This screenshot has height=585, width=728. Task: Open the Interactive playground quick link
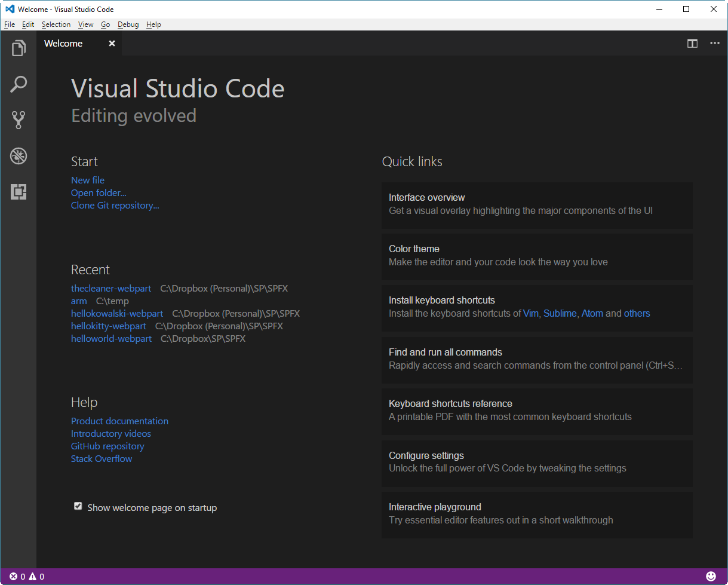point(537,514)
